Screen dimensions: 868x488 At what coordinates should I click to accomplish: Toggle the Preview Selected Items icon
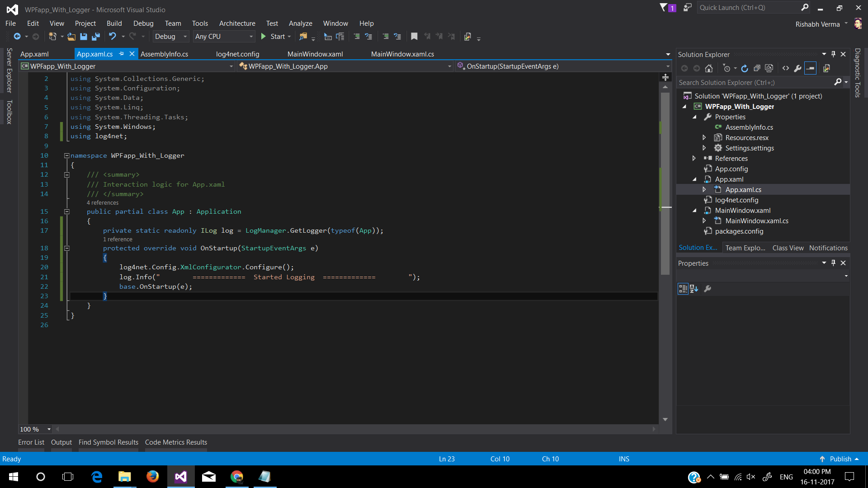[810, 68]
